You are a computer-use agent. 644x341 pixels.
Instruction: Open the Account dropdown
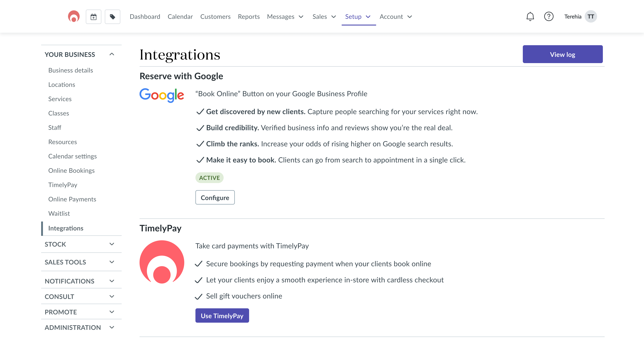[x=395, y=17]
